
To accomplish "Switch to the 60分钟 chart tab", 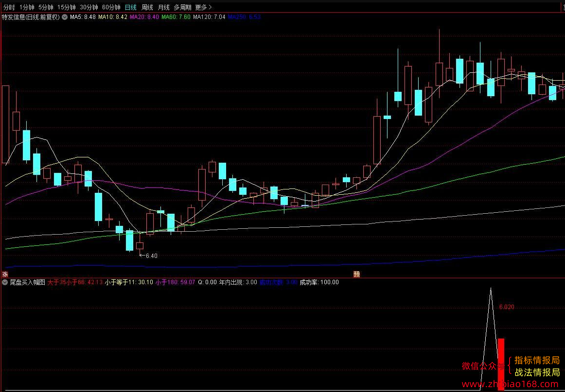I will click(x=111, y=7).
